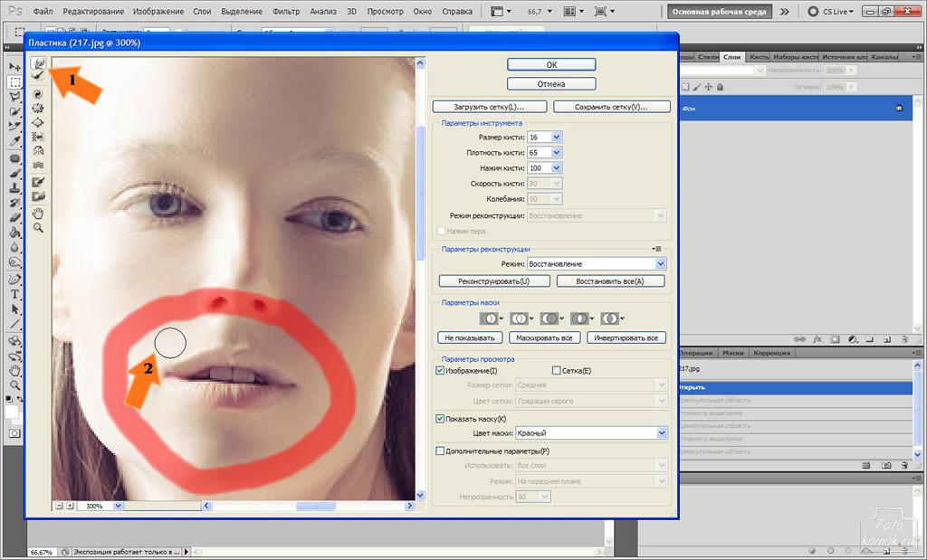The image size is (927, 560).
Task: Select the Hand tool in Liquify toolbar
Action: [38, 214]
